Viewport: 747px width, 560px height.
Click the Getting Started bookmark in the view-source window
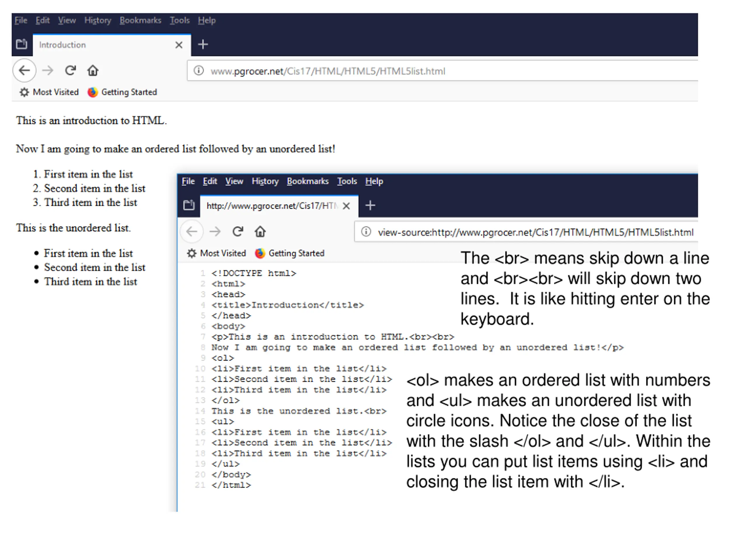point(290,253)
